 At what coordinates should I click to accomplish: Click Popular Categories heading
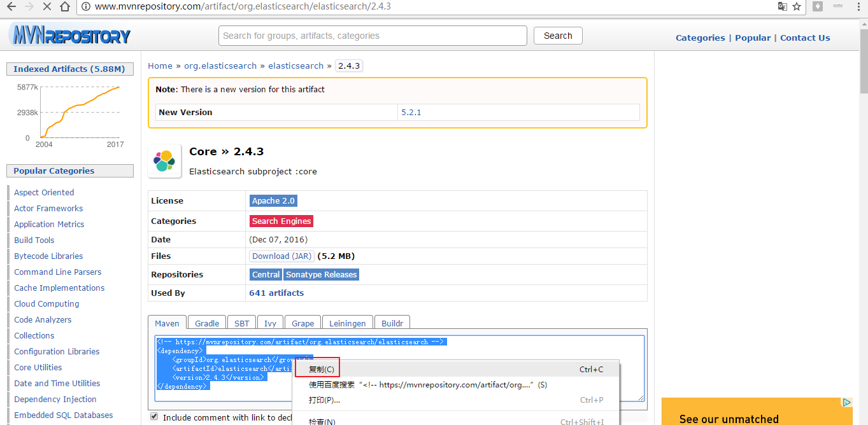tap(69, 171)
